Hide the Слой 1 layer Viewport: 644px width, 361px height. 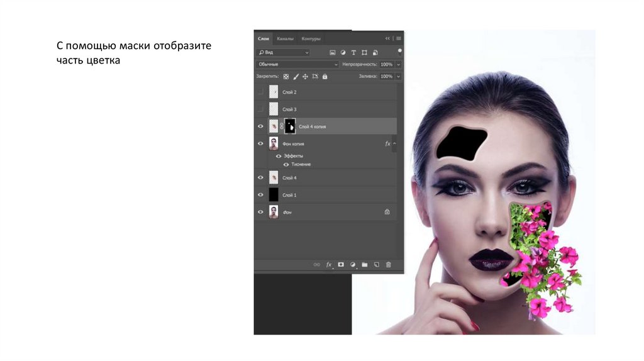click(260, 195)
